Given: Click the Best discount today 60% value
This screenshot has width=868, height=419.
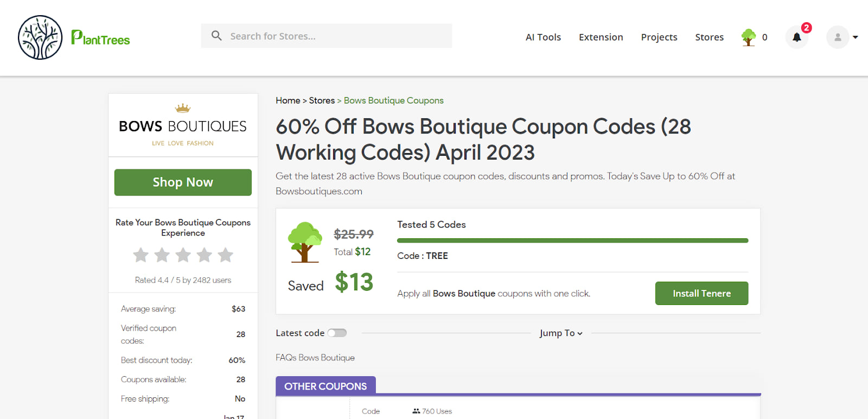Looking at the screenshot, I should click(237, 360).
